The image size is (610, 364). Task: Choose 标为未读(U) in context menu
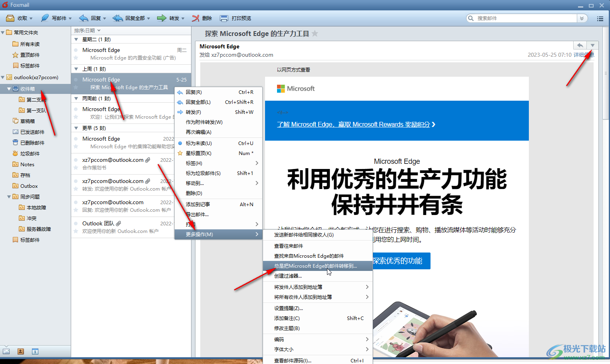219,143
